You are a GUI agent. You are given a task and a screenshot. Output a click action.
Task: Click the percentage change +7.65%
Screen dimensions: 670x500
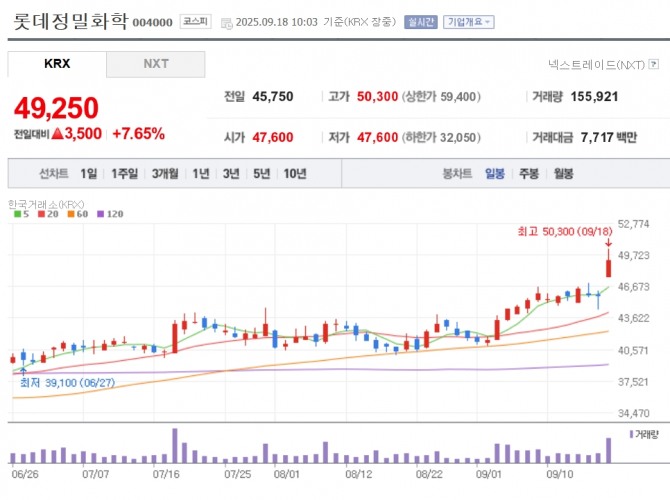coord(138,134)
